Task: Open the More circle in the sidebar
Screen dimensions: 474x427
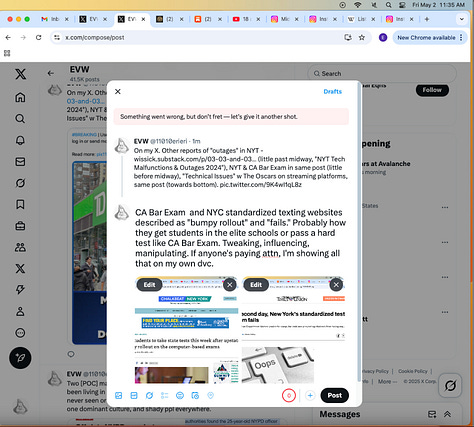Action: [20, 333]
